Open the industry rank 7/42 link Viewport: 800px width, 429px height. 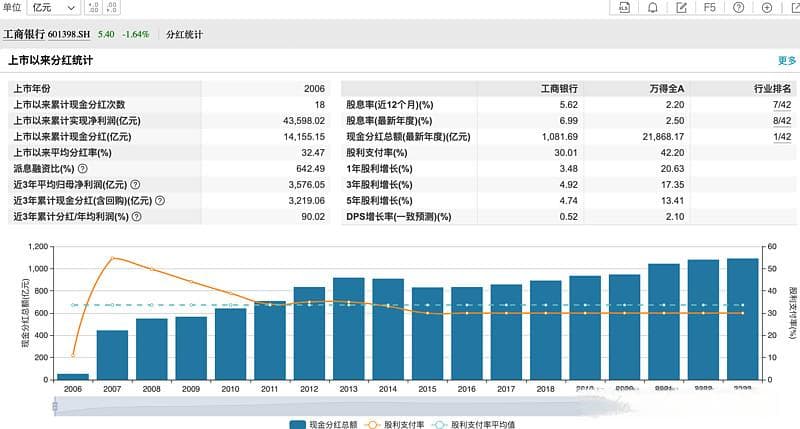click(x=782, y=105)
